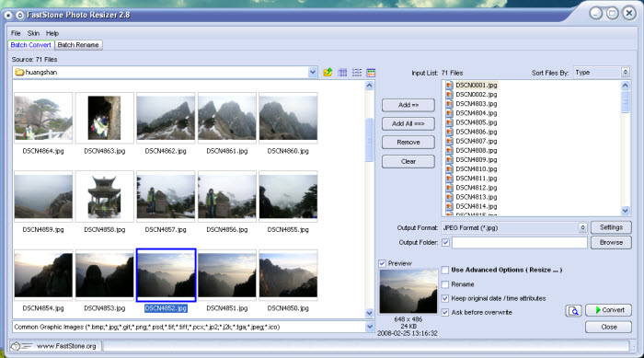Click file icon next to DSCN4806.jpg
Image resolution: width=644 pixels, height=358 pixels.
click(x=449, y=132)
